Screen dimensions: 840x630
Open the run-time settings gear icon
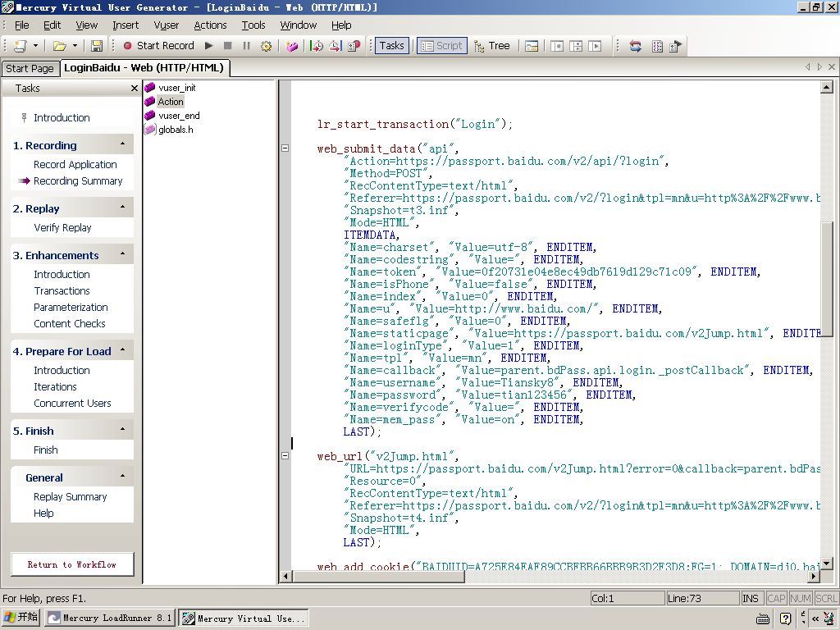point(266,46)
